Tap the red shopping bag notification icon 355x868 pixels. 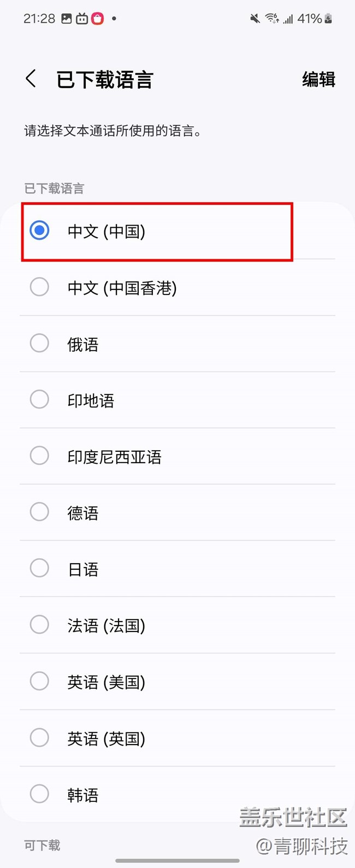(x=97, y=19)
